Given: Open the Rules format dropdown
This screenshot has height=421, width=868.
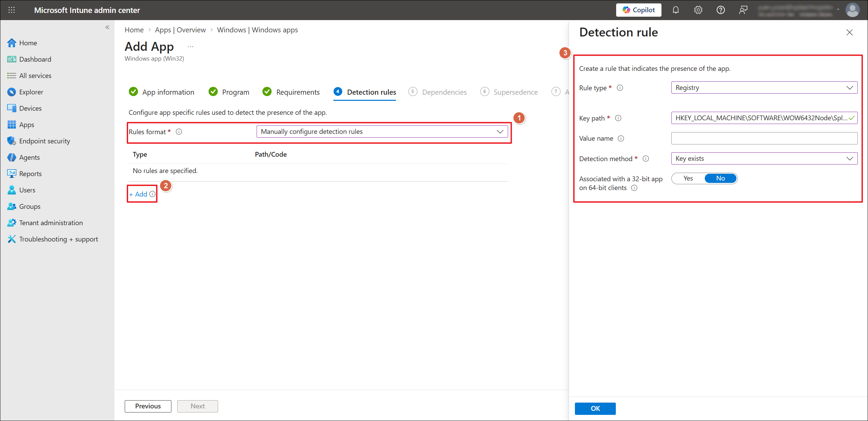Looking at the screenshot, I should click(x=382, y=131).
